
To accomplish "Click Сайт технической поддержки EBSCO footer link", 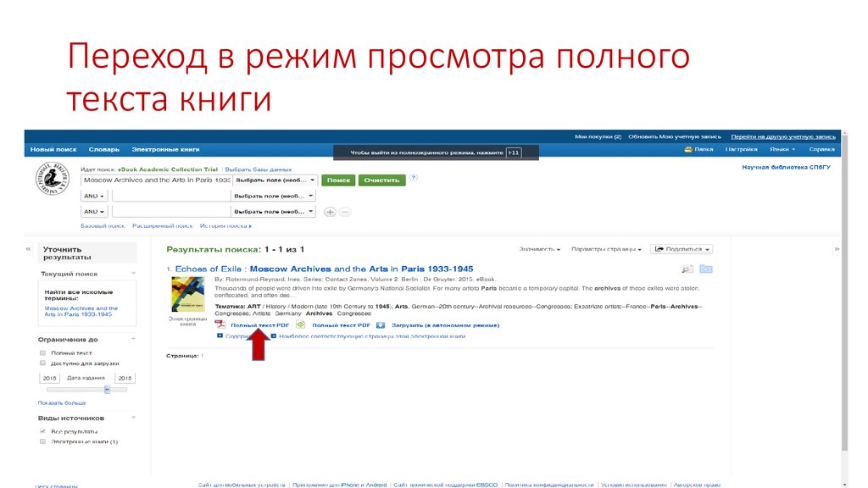I will 446,485.
